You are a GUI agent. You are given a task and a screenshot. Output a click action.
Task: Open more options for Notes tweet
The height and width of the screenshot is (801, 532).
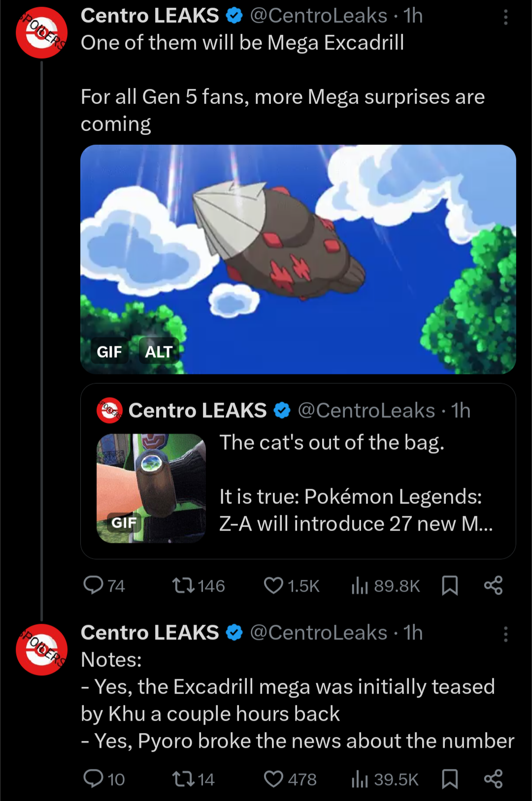click(x=505, y=634)
